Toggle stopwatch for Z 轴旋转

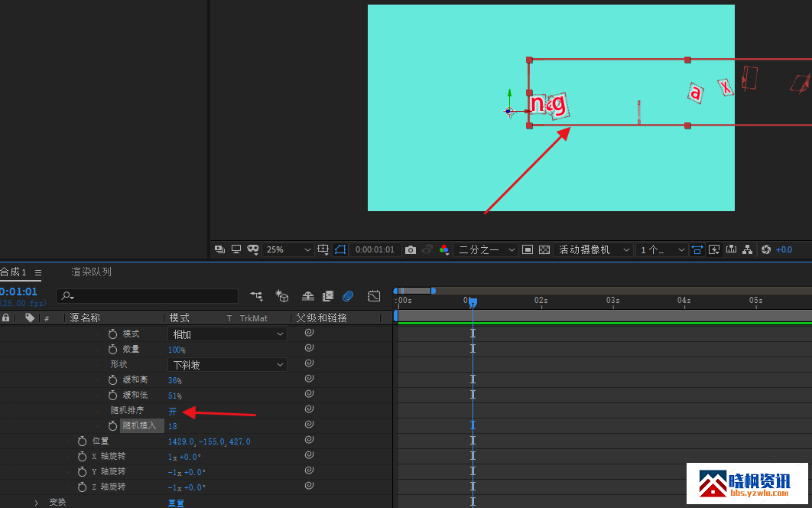(x=82, y=487)
